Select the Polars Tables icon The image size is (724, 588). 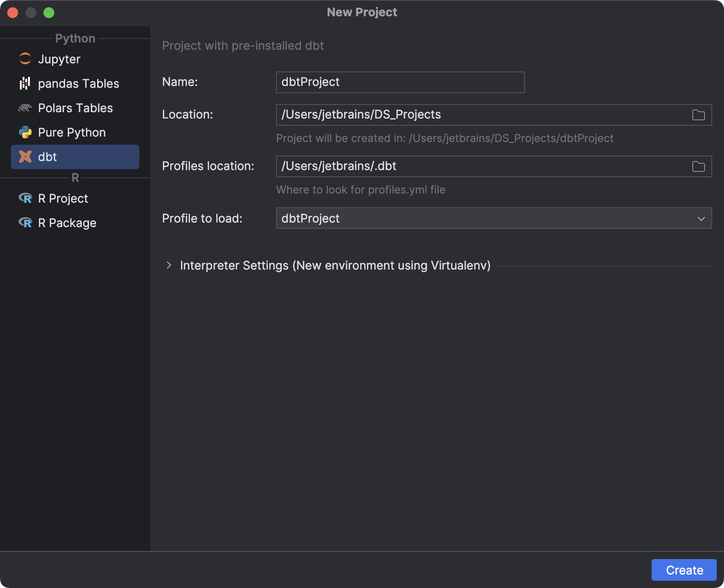pyautogui.click(x=24, y=108)
